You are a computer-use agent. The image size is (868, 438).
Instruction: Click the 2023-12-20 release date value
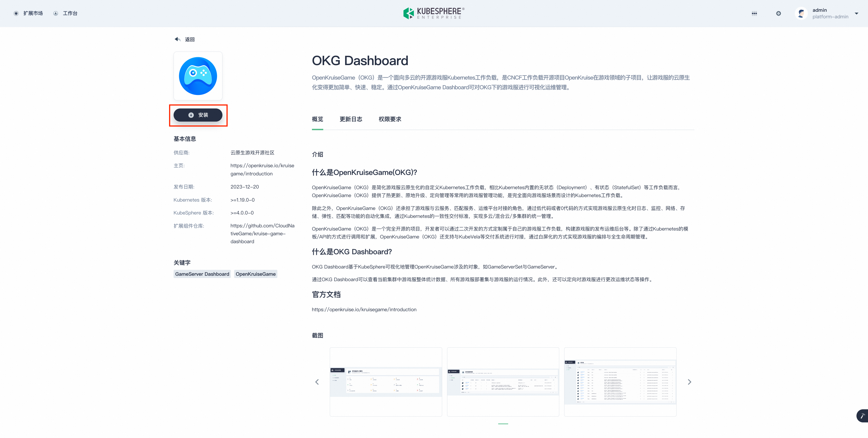coord(245,187)
